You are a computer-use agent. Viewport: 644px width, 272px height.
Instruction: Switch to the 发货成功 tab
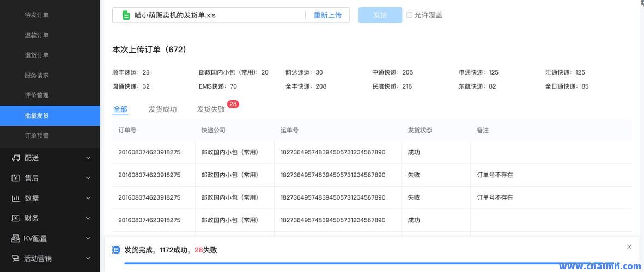163,109
